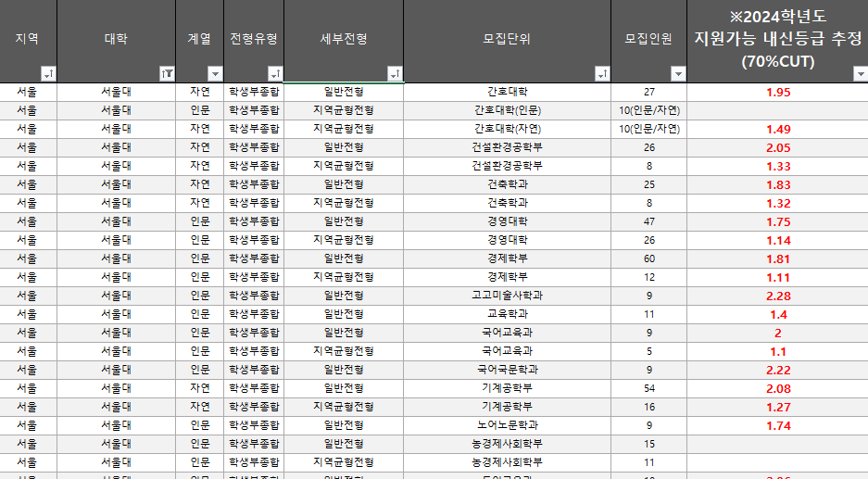The height and width of the screenshot is (479, 868).
Task: Open the 모집단위 column filter dropdown
Action: pos(602,73)
